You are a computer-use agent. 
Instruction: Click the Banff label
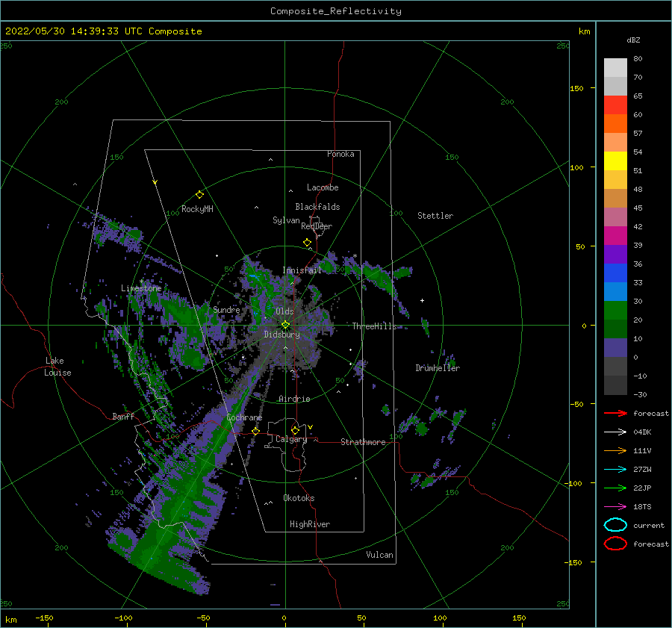click(x=123, y=416)
